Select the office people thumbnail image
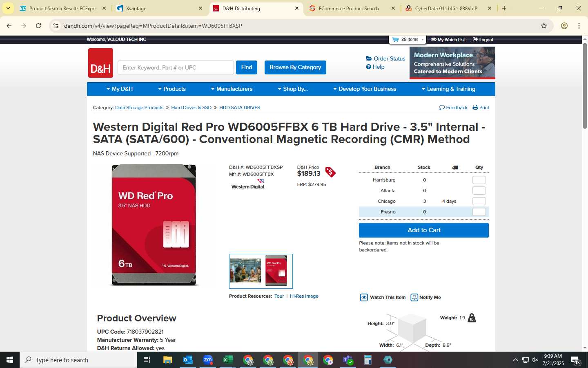 (x=245, y=270)
